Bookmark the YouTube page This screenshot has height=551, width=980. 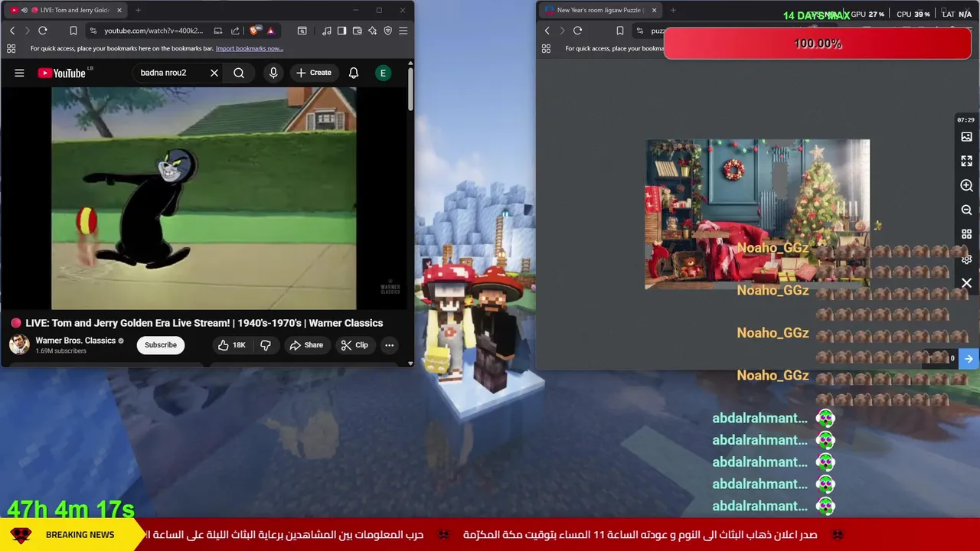[x=73, y=31]
